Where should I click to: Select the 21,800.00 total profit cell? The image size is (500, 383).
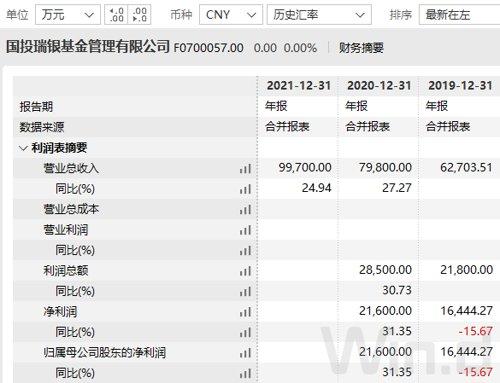(x=466, y=270)
